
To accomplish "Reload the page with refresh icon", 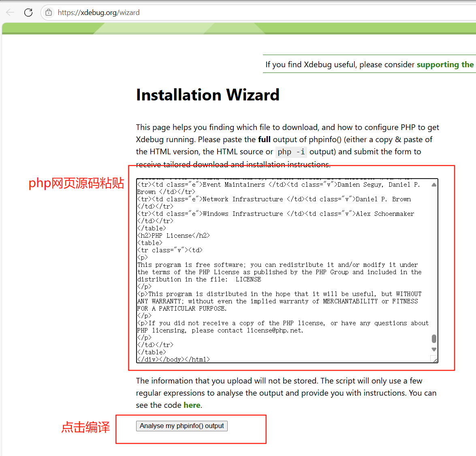I will click(x=28, y=13).
